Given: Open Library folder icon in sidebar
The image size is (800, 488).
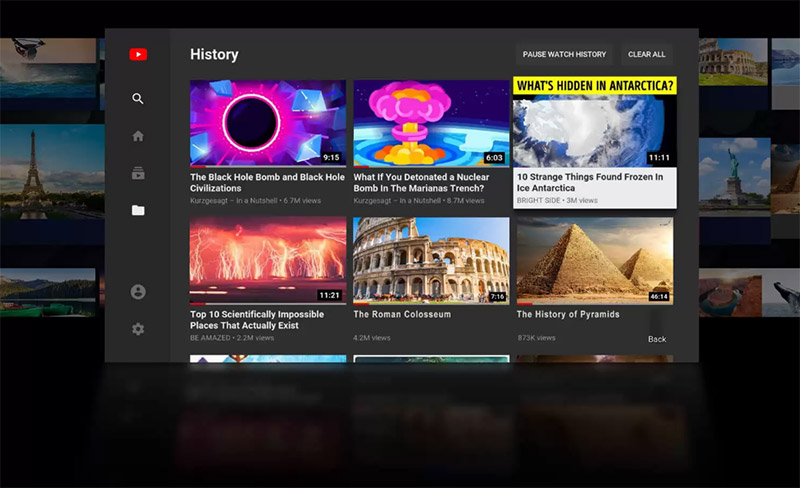Looking at the screenshot, I should (x=138, y=210).
